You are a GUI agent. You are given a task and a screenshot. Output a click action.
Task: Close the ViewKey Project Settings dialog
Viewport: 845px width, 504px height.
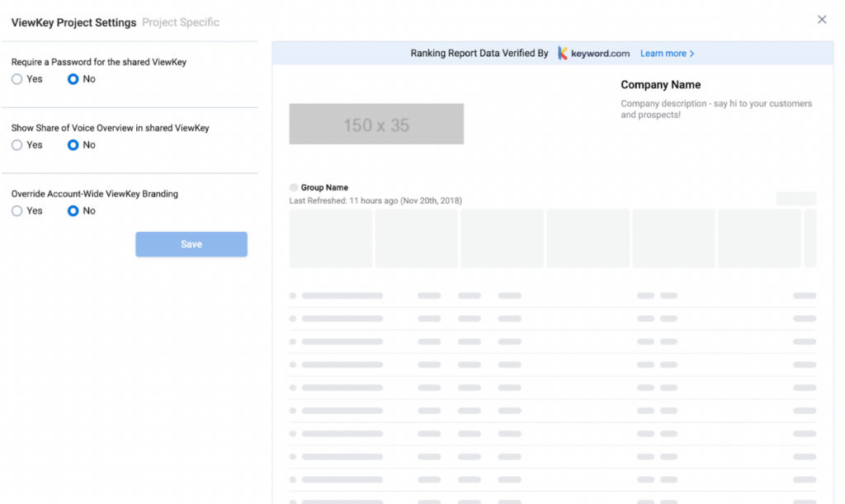click(822, 19)
